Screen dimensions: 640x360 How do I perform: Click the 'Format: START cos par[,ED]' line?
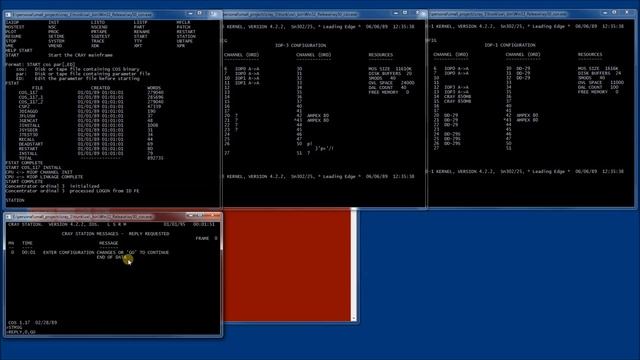[40, 64]
